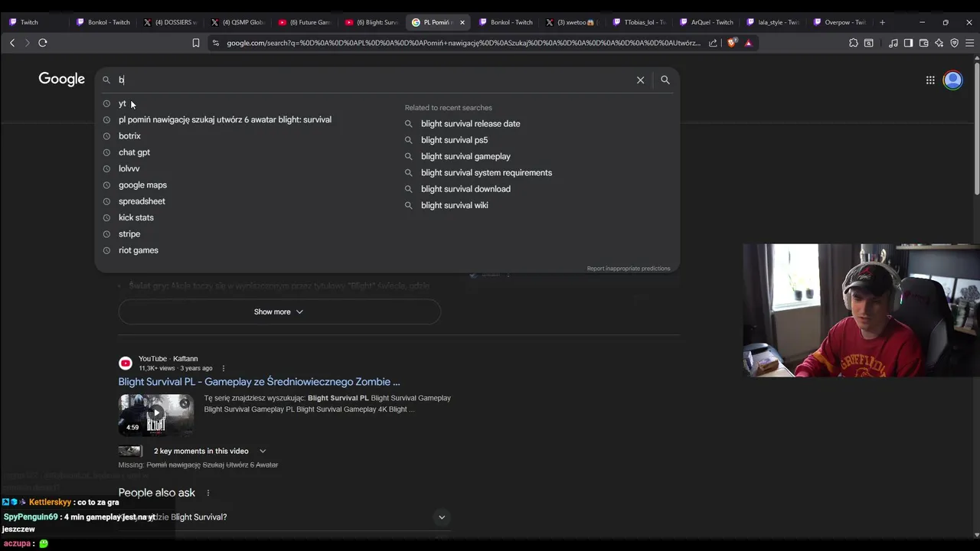Pick 'blight survival system requirements' suggestion
The image size is (980, 551).
[x=486, y=173]
